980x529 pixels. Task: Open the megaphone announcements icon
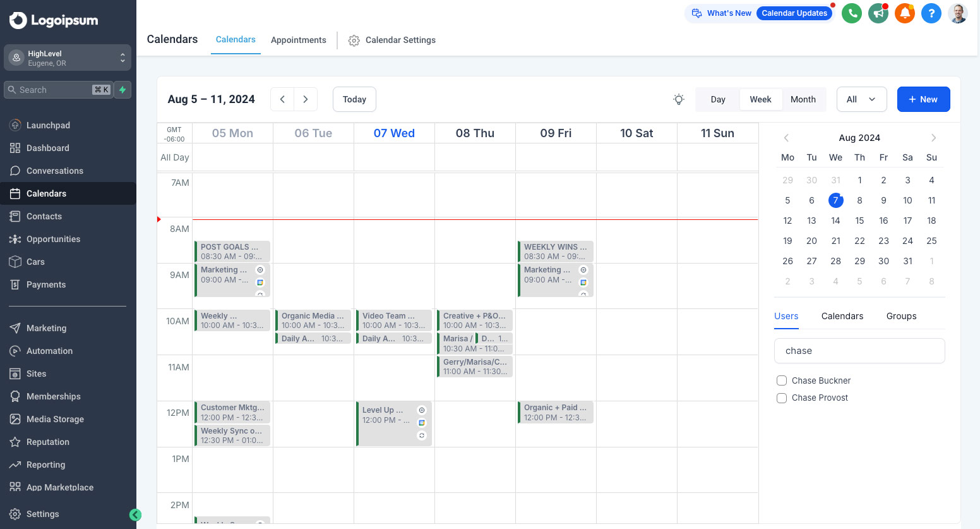tap(878, 13)
